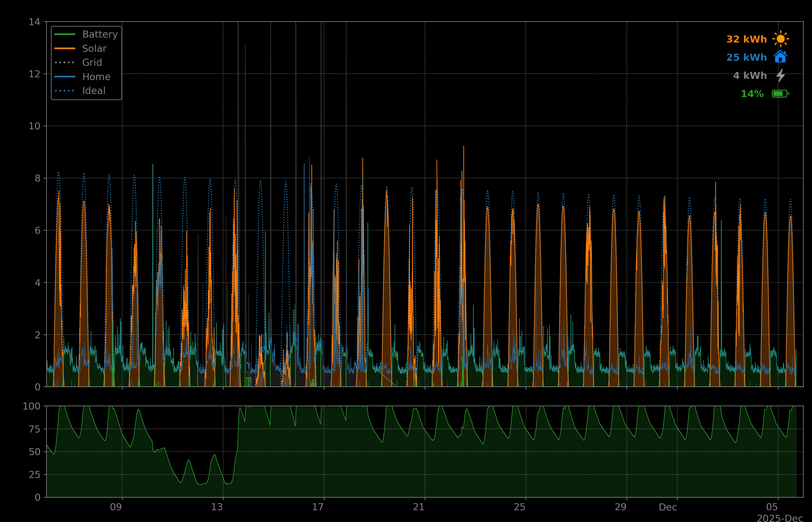
Task: Click the green Battery legend line
Action: [x=65, y=34]
